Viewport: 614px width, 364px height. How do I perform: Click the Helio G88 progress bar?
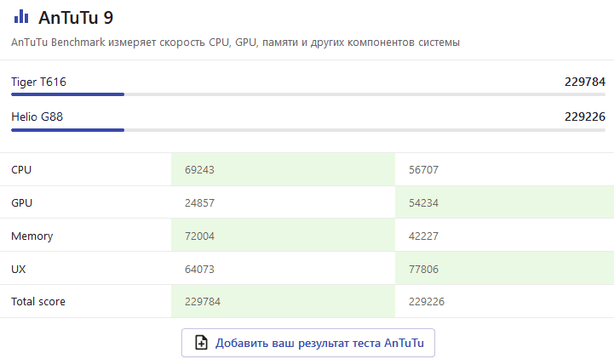(308, 130)
